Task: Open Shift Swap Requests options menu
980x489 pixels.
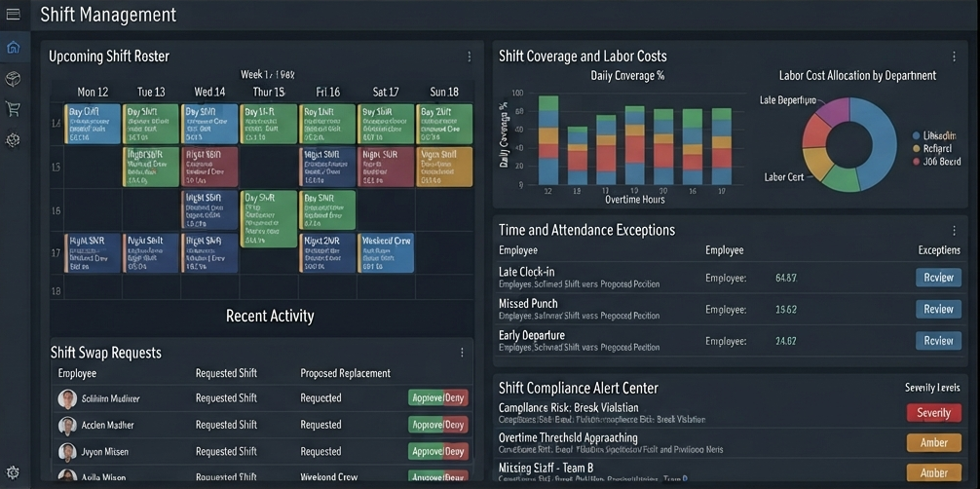Action: click(462, 353)
